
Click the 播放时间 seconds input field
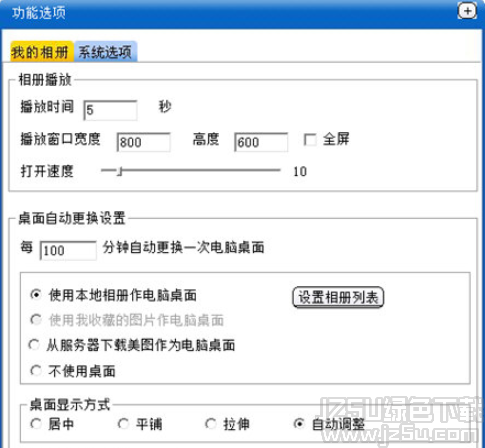click(110, 110)
